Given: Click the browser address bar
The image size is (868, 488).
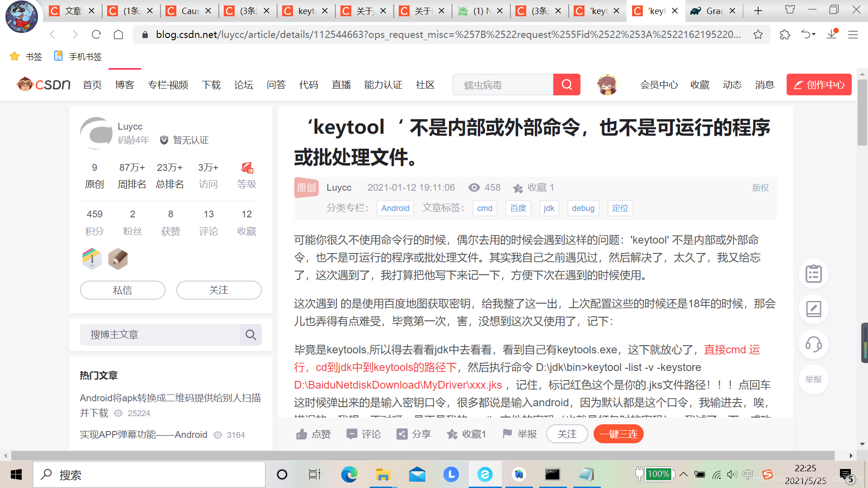Looking at the screenshot, I should [x=448, y=34].
